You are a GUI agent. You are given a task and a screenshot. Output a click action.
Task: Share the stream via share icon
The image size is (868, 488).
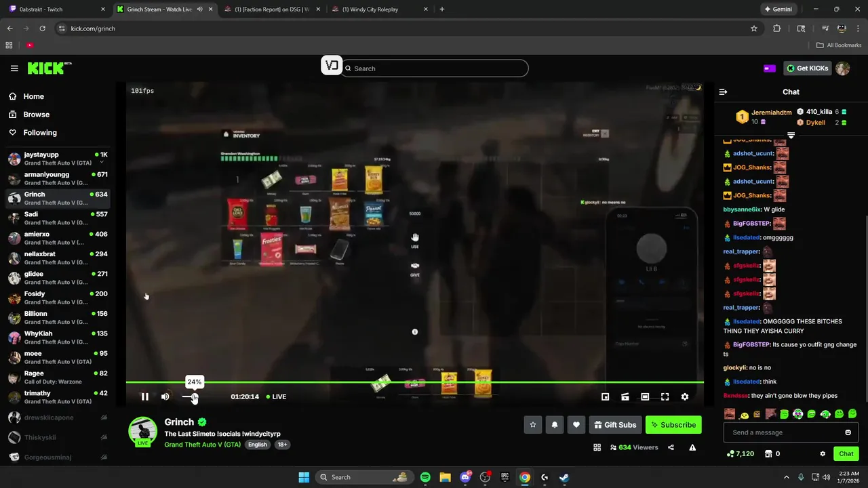click(671, 447)
